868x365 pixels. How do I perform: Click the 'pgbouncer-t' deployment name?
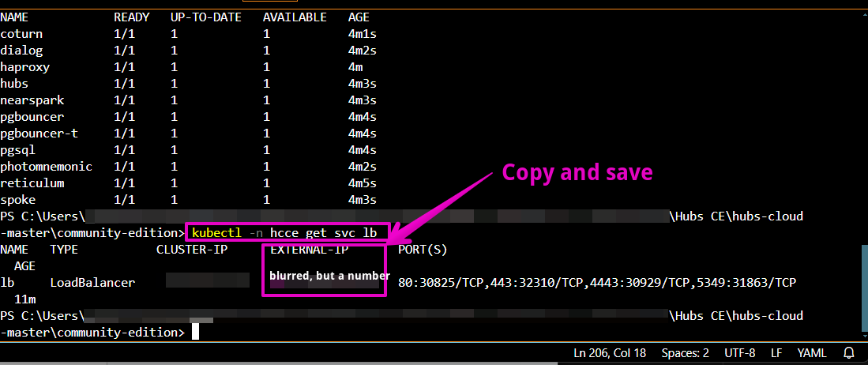coord(39,134)
